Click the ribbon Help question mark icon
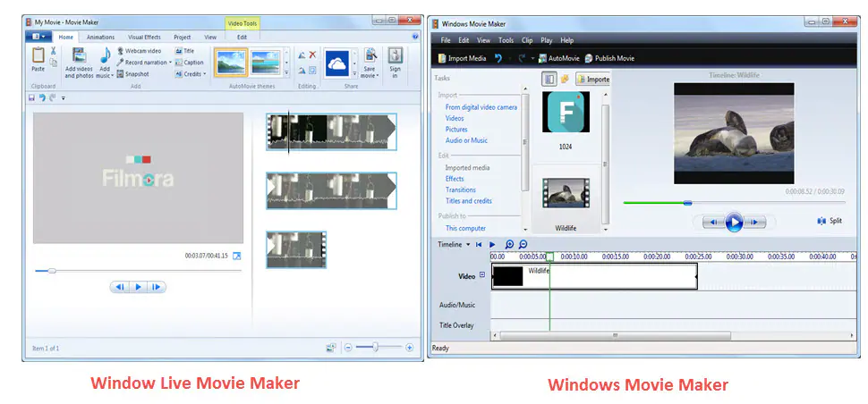Screen dimensions: 868x404 pos(415,37)
